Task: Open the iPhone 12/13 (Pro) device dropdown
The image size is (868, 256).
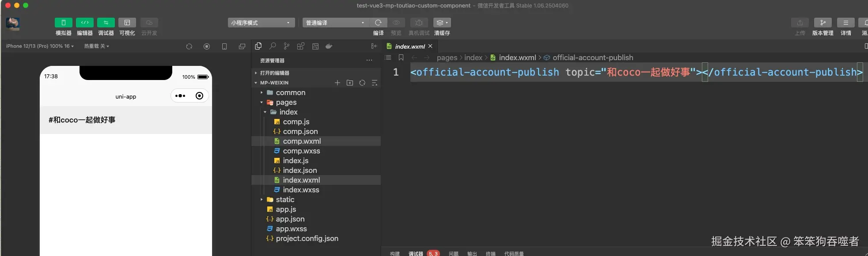Action: [x=40, y=46]
